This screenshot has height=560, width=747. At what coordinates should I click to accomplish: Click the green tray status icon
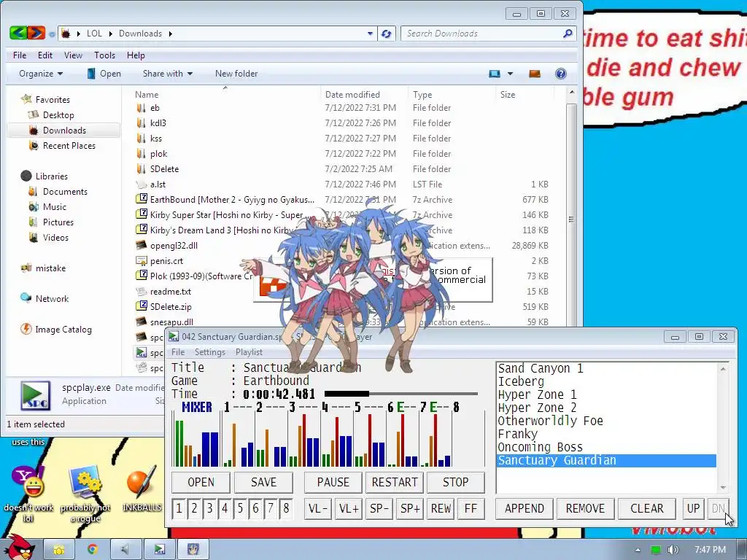click(x=656, y=550)
